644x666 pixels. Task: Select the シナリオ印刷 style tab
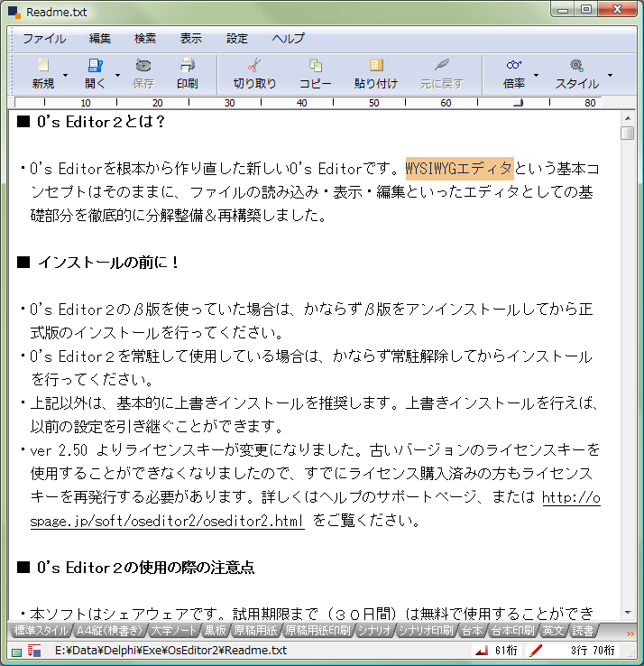427,631
